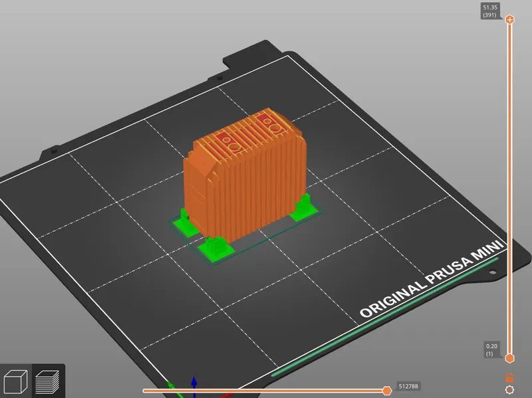This screenshot has width=532, height=398.
Task: Select the orange sliced model on the bed
Action: click(245, 175)
